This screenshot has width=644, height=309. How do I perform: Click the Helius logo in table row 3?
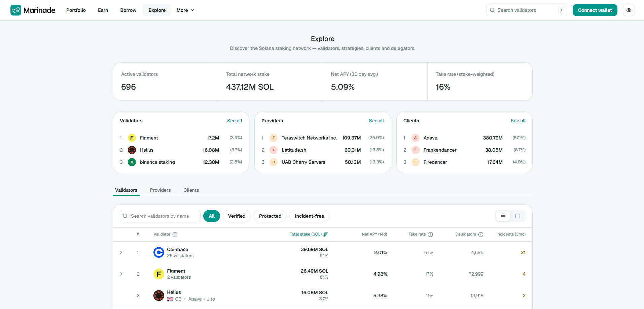point(159,296)
